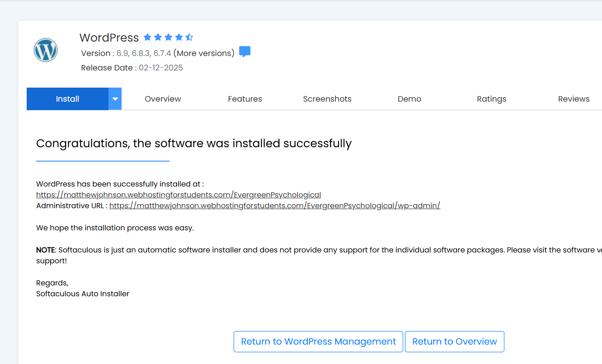
Task: Click the WordPress logo icon
Action: pos(46,50)
